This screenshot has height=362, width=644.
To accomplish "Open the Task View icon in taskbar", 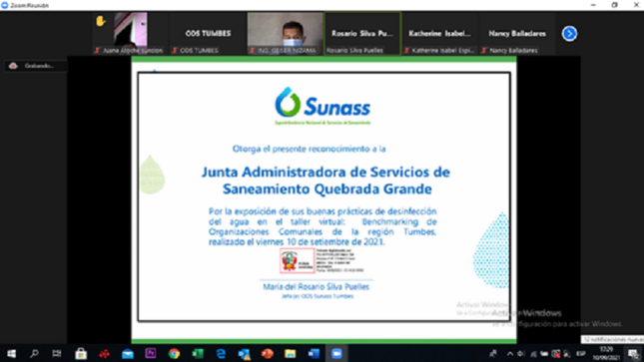I will [57, 353].
